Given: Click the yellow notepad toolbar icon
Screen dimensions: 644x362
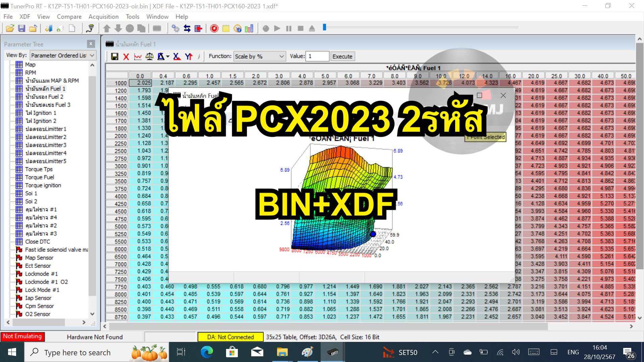Looking at the screenshot, I should click(x=226, y=28).
